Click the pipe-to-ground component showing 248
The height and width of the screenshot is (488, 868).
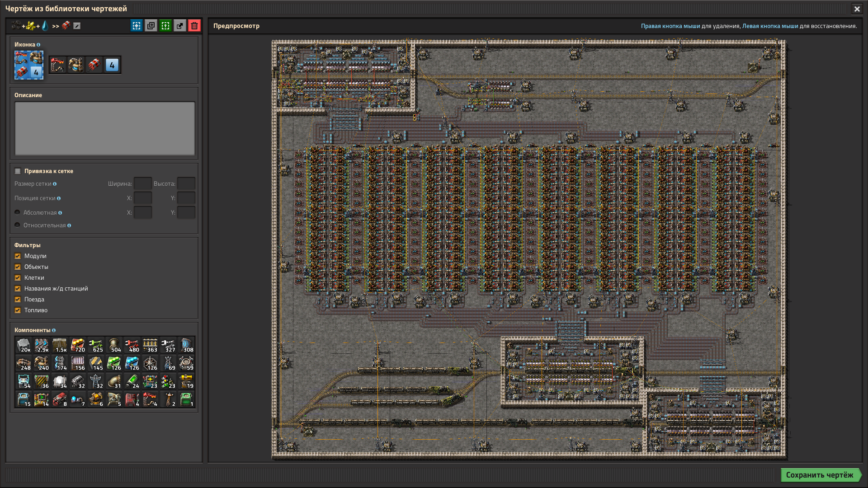24,363
